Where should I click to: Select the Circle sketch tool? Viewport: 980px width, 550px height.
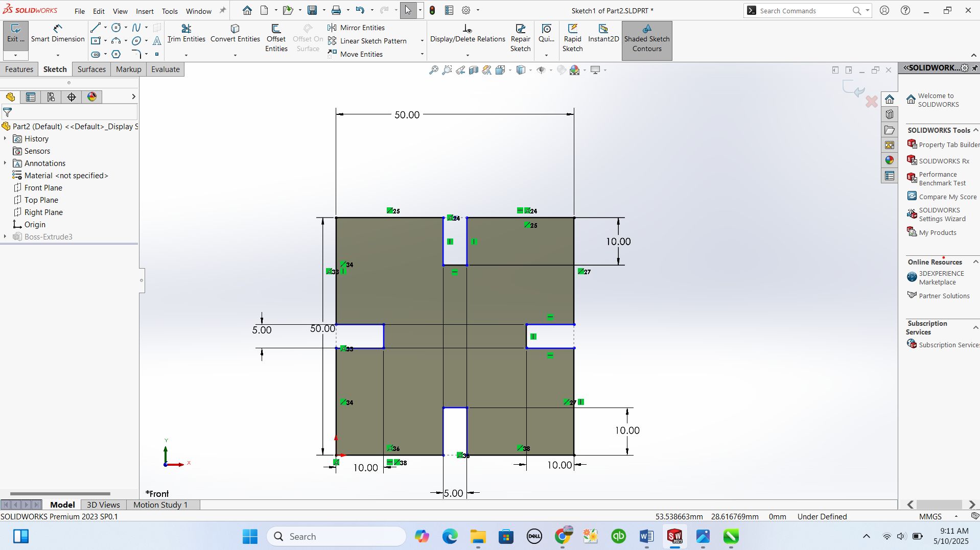[x=116, y=28]
